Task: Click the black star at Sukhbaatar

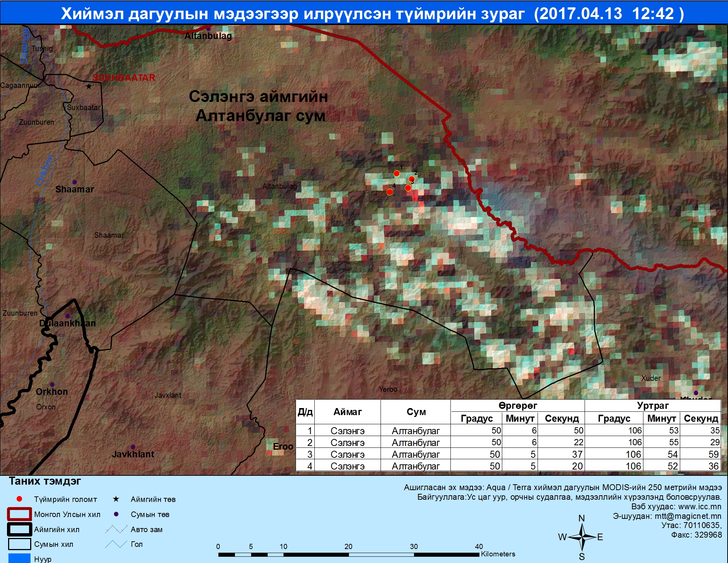Action: tap(89, 86)
